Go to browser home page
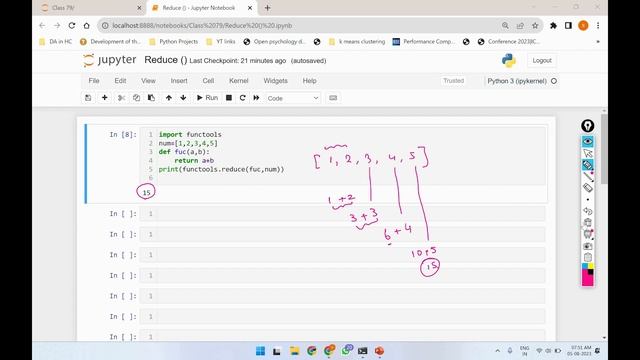This screenshot has width=640, height=360. tap(87, 25)
